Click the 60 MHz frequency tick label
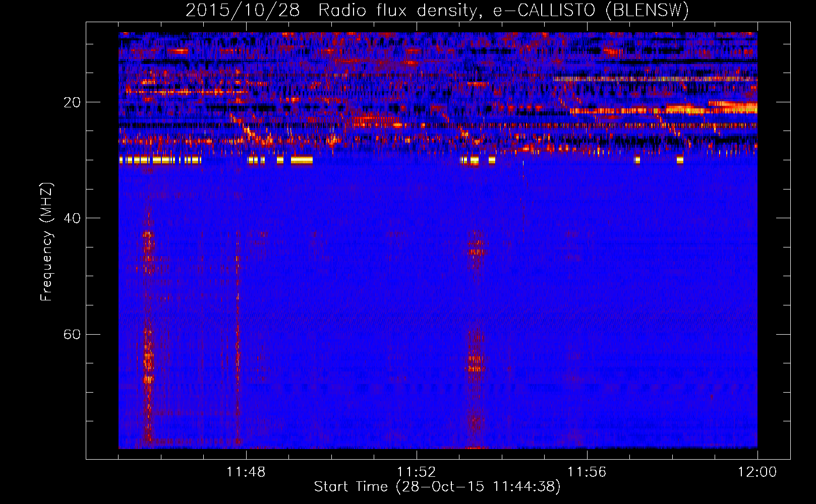 [72, 334]
